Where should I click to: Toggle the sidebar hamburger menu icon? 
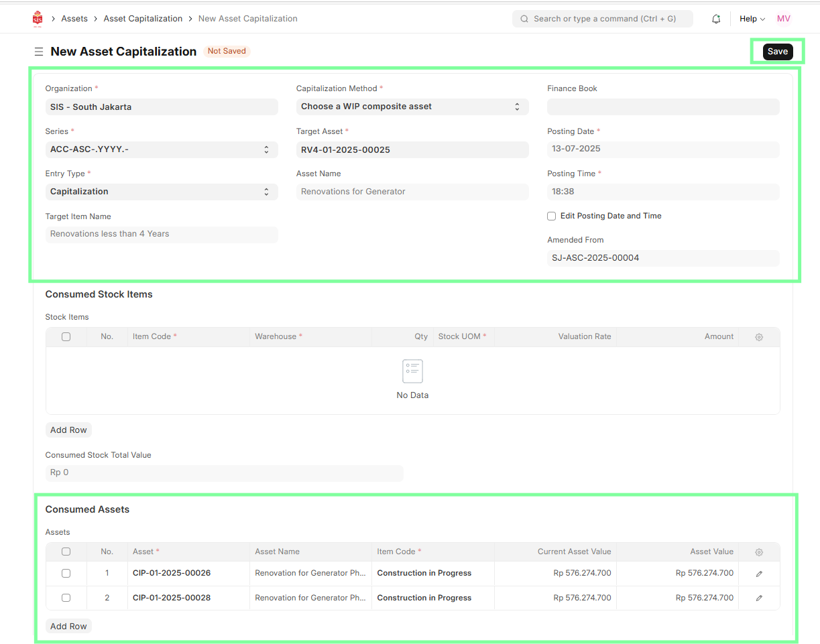coord(39,52)
